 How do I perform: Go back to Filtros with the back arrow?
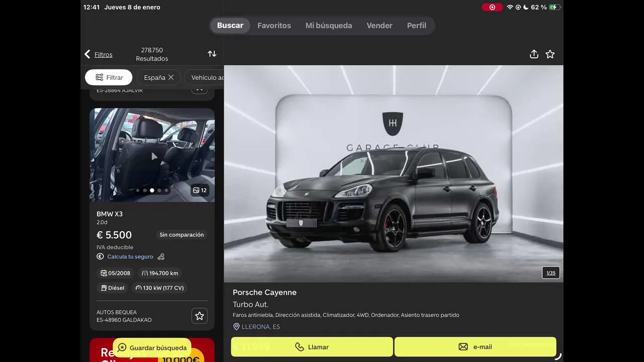pos(88,54)
